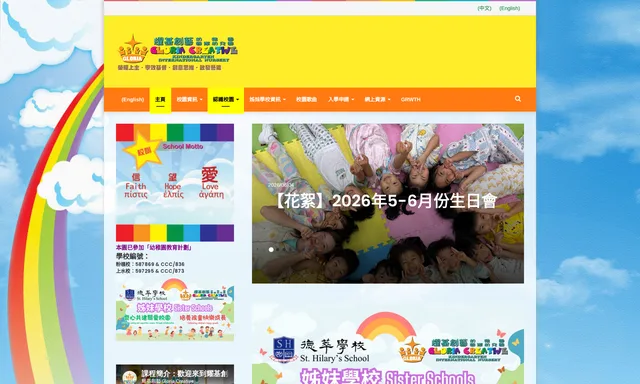This screenshot has width=640, height=384.
Task: Go to the 主頁 home tab
Action: (160, 99)
